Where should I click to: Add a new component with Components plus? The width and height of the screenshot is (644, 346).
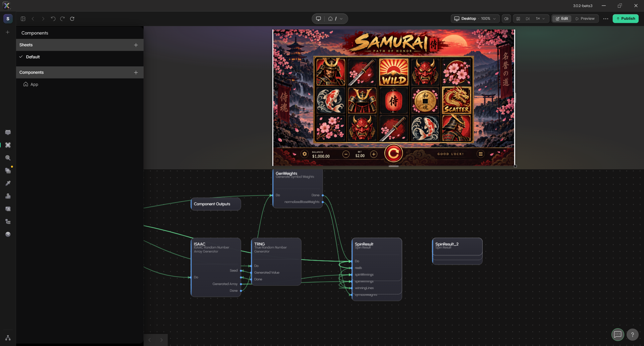(136, 72)
